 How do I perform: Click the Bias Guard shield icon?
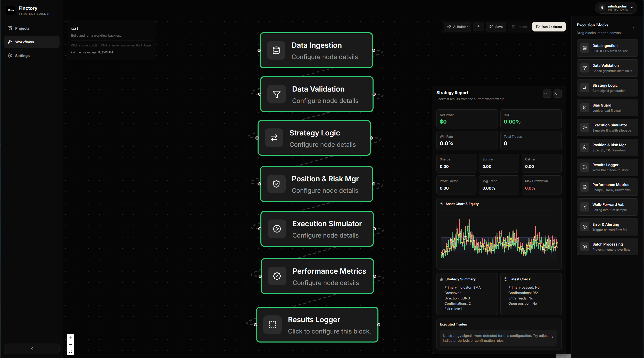(x=584, y=108)
